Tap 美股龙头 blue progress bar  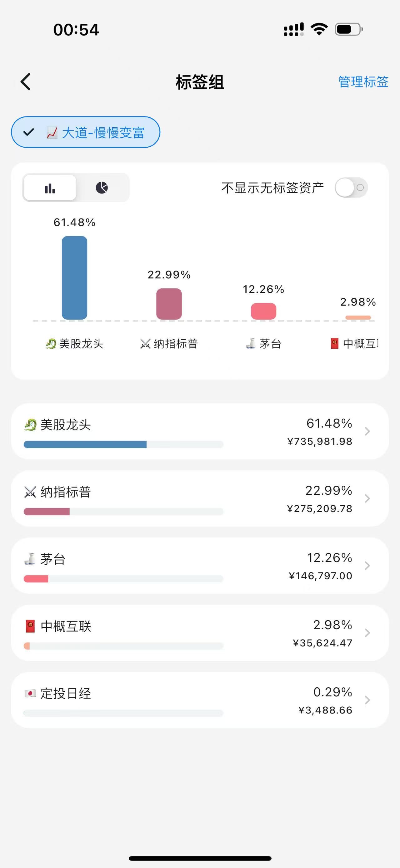(85, 444)
